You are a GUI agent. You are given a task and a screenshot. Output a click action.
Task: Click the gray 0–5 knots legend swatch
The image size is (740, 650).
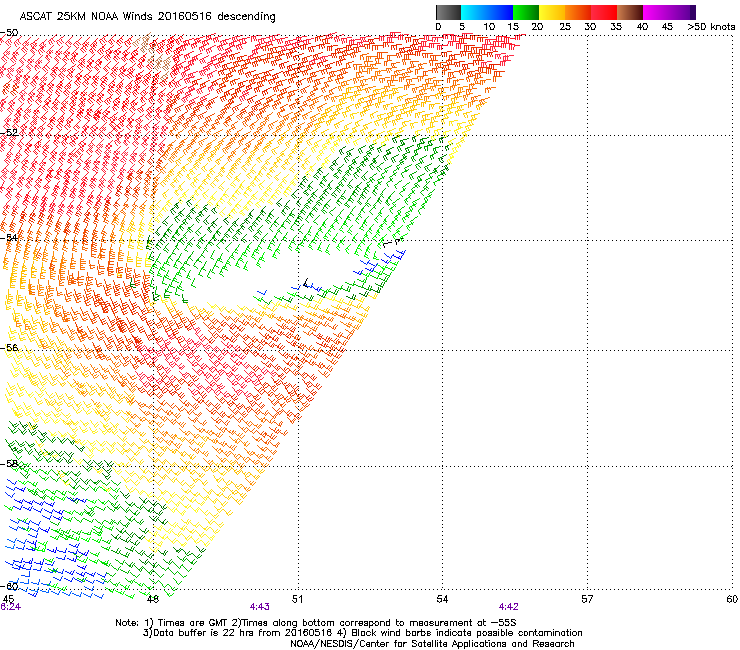(448, 12)
